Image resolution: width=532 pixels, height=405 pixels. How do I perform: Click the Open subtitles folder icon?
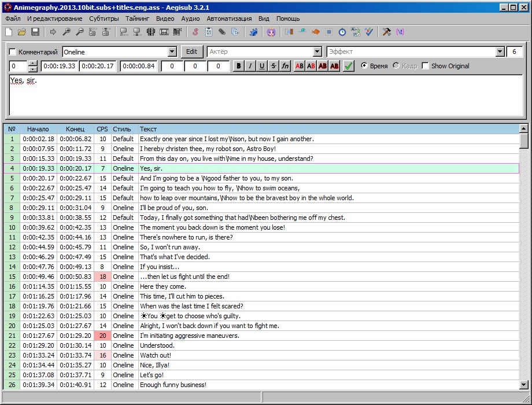click(22, 32)
